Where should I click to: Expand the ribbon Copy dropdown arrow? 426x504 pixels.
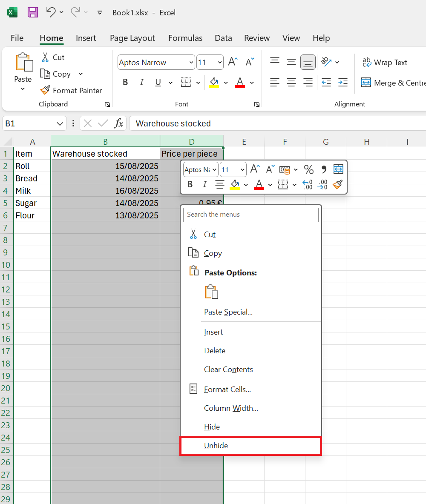pos(81,74)
